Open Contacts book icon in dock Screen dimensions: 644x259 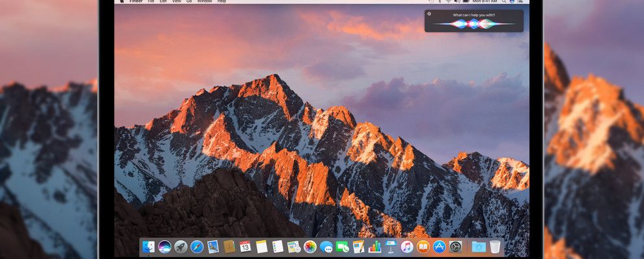[x=229, y=247]
